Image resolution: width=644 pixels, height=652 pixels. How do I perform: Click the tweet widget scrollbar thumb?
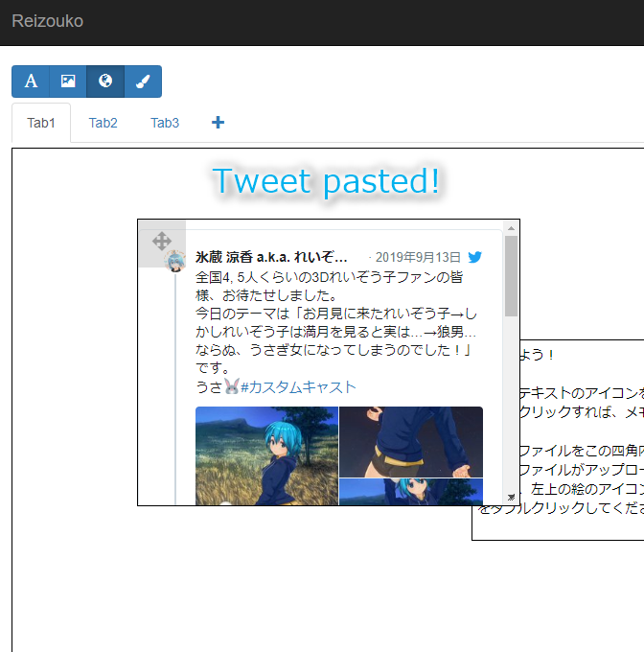point(511,276)
